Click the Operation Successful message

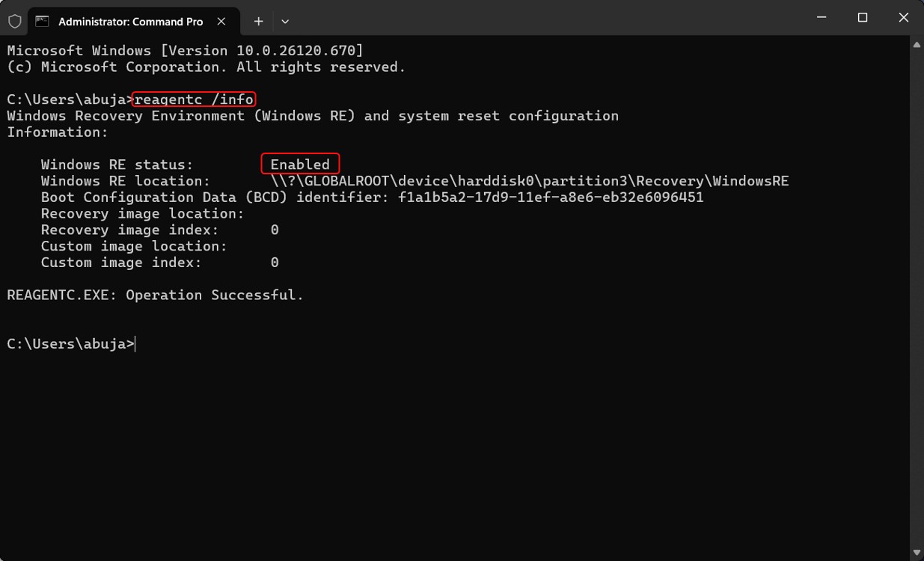coord(154,294)
